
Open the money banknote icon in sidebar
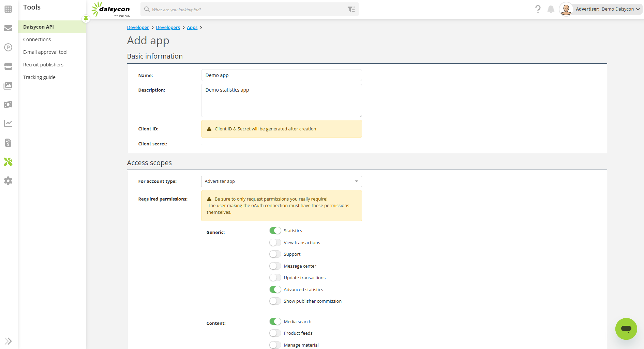(x=8, y=105)
